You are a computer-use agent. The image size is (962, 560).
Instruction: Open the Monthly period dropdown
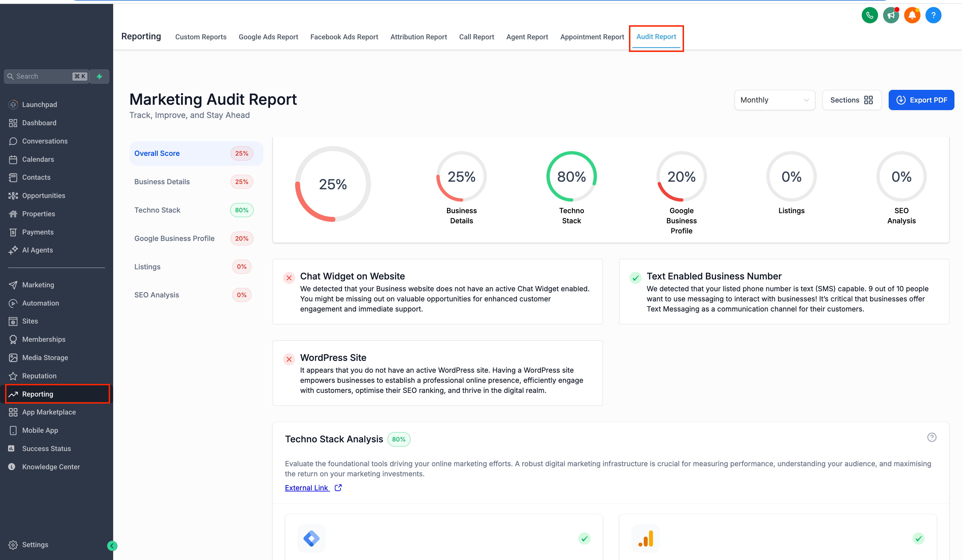click(774, 100)
